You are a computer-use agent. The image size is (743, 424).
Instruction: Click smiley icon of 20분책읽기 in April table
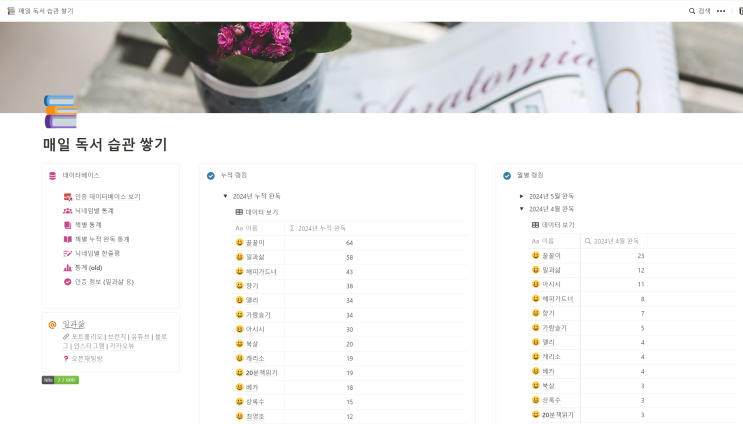pos(535,415)
